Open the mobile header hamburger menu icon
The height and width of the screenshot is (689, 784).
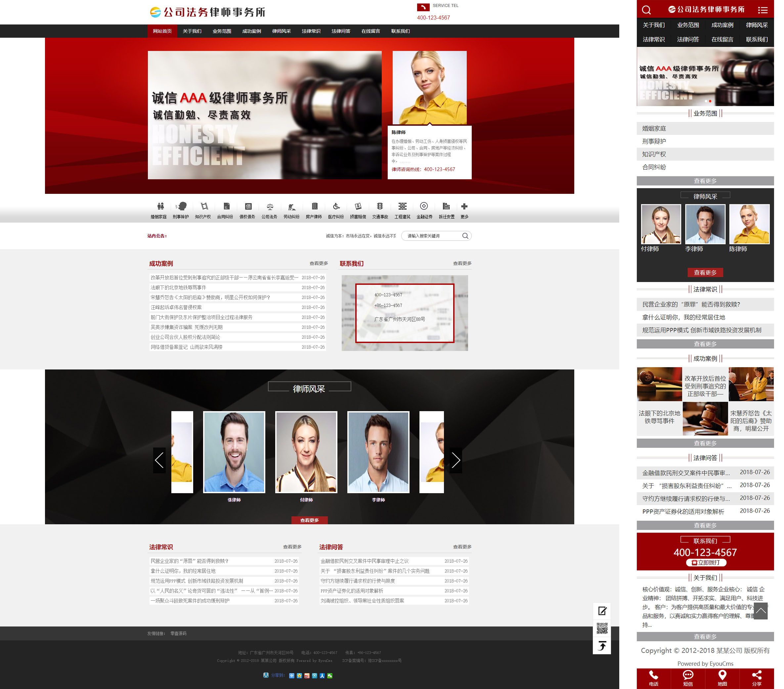tap(762, 10)
